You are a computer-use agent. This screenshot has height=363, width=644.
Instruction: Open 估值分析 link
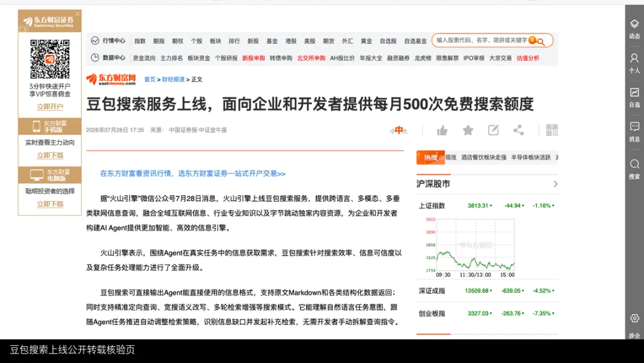coord(528,58)
